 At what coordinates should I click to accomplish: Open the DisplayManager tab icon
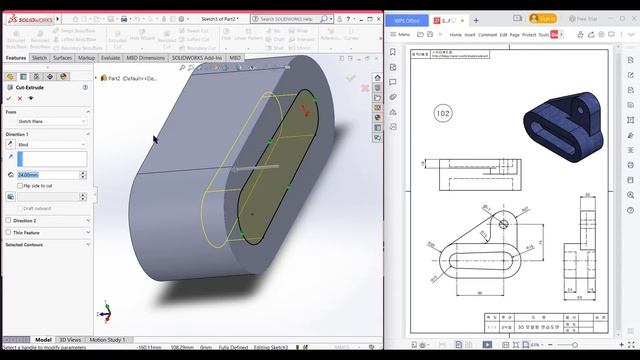coord(63,77)
